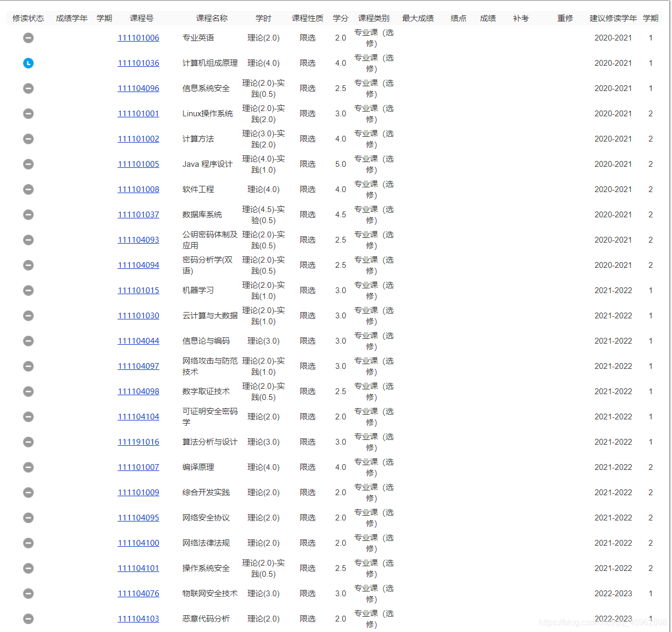Viewport: 672px width, 632px height.
Task: Open course link 111101008
Action: (138, 189)
